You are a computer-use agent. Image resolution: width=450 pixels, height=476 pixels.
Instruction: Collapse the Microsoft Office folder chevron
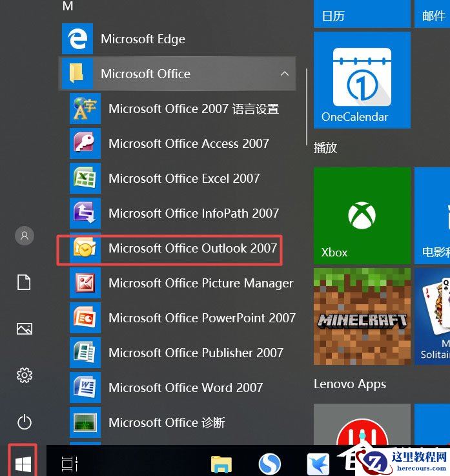tap(285, 74)
